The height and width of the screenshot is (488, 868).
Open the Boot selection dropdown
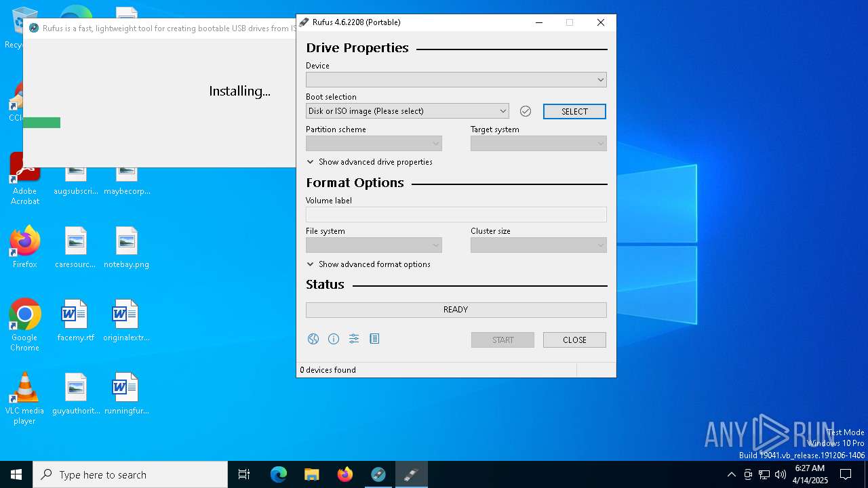point(408,111)
